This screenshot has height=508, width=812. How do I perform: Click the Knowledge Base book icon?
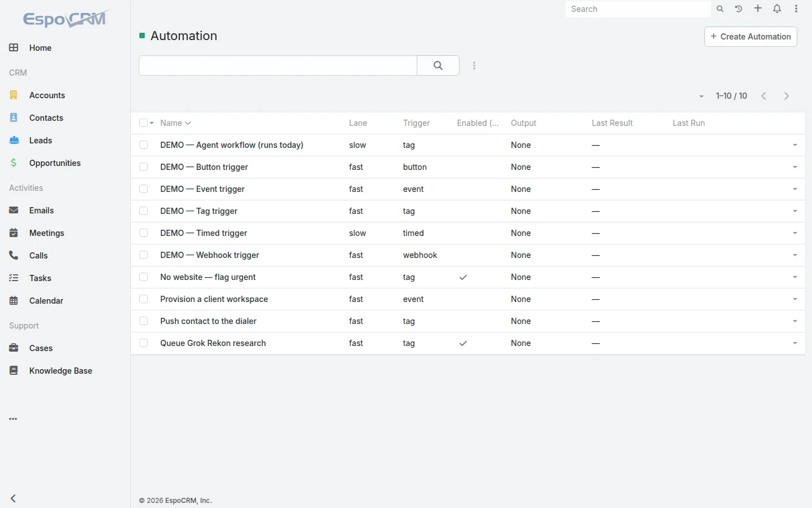click(x=14, y=370)
